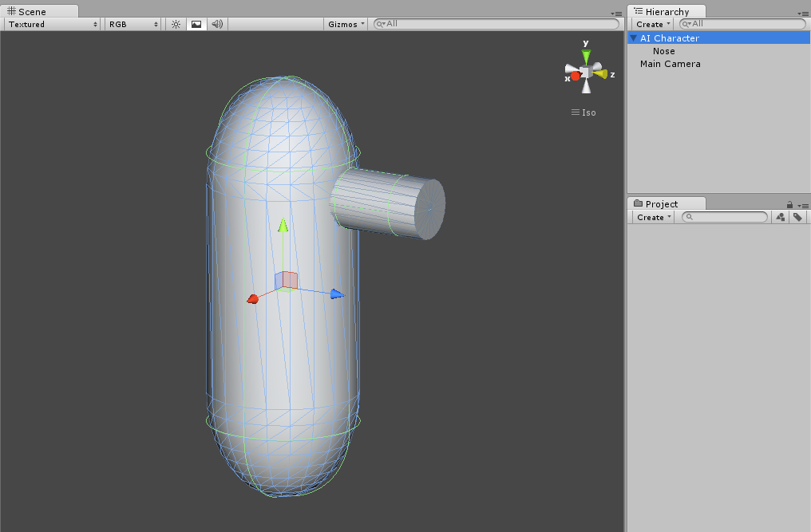Screen dimensions: 811x532
Task: Select Main Camera in the Hierarchy
Action: pos(670,64)
